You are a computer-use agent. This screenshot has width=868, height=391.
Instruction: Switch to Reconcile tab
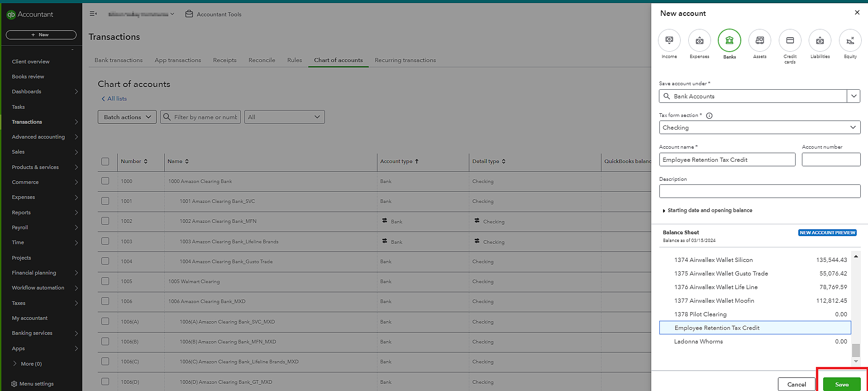coord(262,60)
